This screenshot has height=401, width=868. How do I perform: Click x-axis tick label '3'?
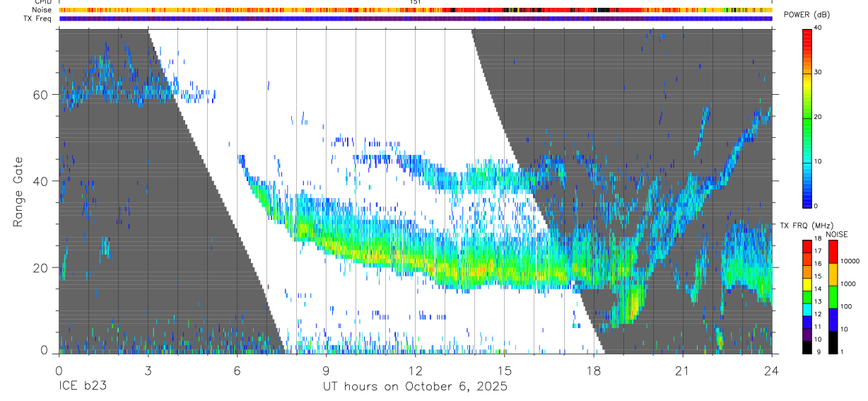point(148,370)
